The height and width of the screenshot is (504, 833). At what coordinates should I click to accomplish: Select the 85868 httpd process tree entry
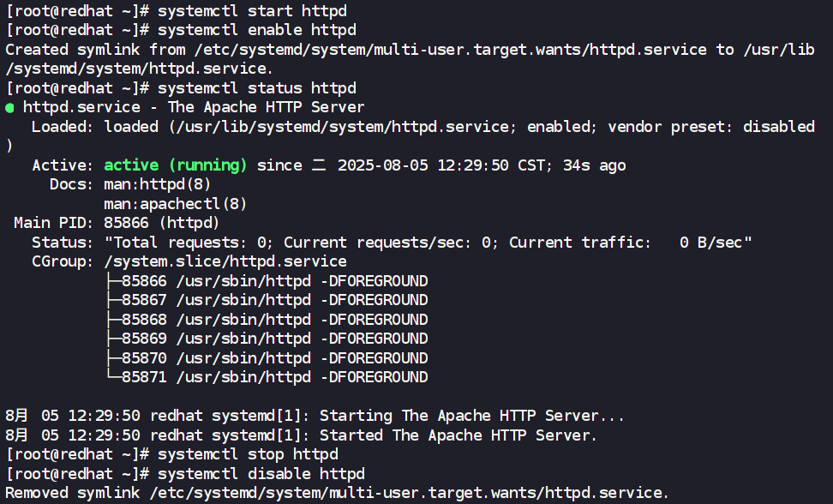274,320
